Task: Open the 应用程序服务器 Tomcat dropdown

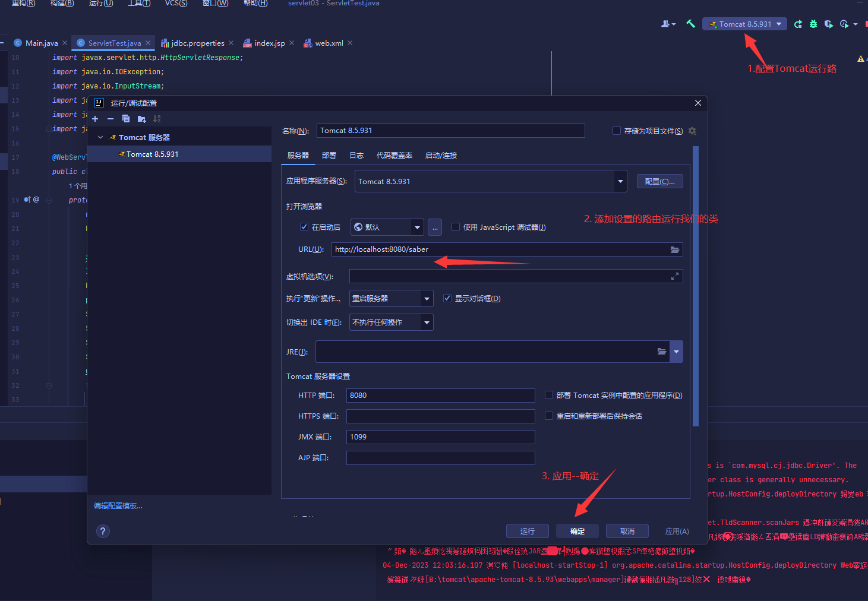Action: (x=620, y=181)
